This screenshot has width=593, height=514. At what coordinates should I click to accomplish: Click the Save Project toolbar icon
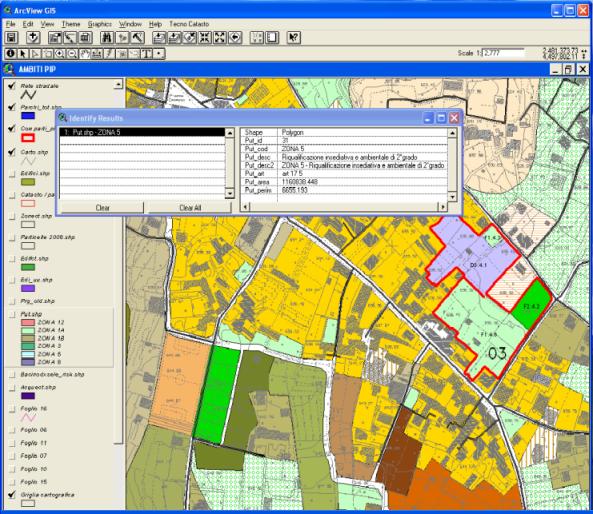coord(11,37)
